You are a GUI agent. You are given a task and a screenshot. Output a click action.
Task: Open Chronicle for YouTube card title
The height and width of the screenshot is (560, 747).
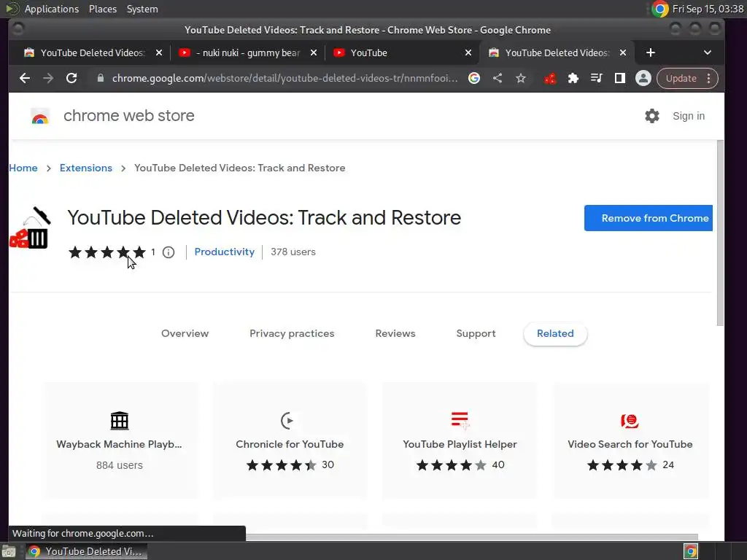[290, 444]
